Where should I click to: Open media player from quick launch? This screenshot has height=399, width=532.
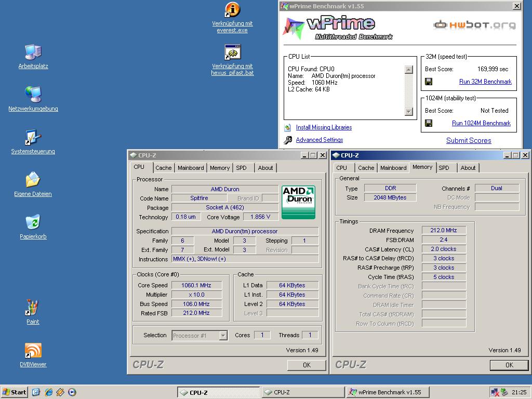(72, 392)
